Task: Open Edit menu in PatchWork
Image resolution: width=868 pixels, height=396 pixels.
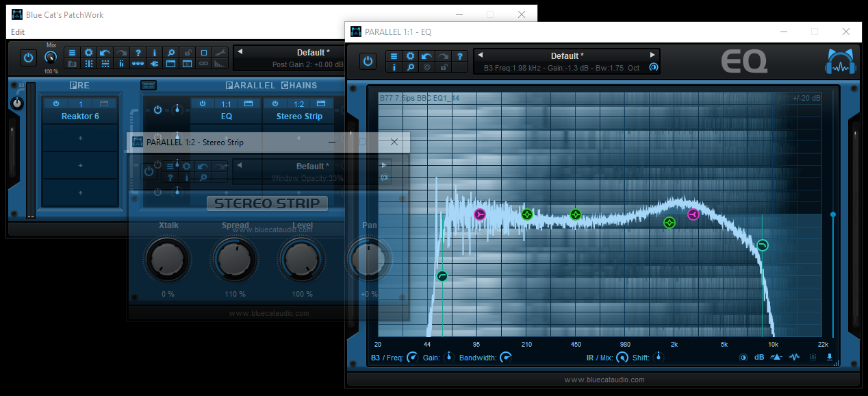Action: coord(18,32)
